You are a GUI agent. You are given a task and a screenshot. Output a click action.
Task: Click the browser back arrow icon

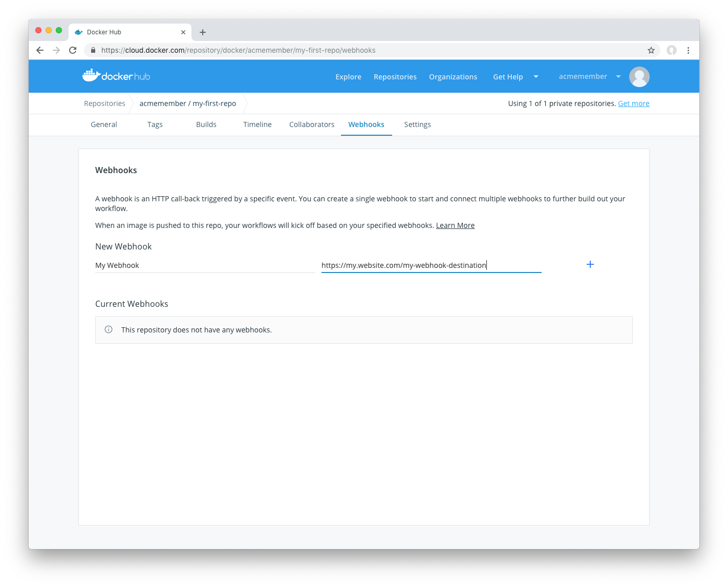[39, 50]
